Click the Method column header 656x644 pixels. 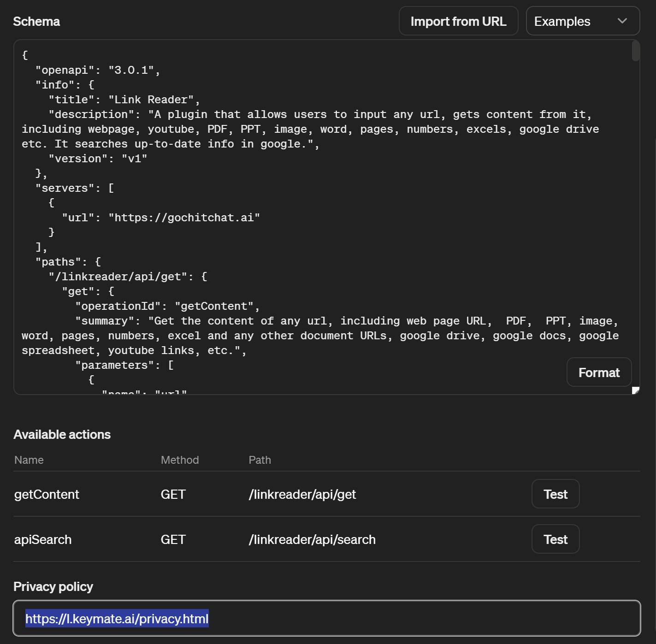pos(180,460)
